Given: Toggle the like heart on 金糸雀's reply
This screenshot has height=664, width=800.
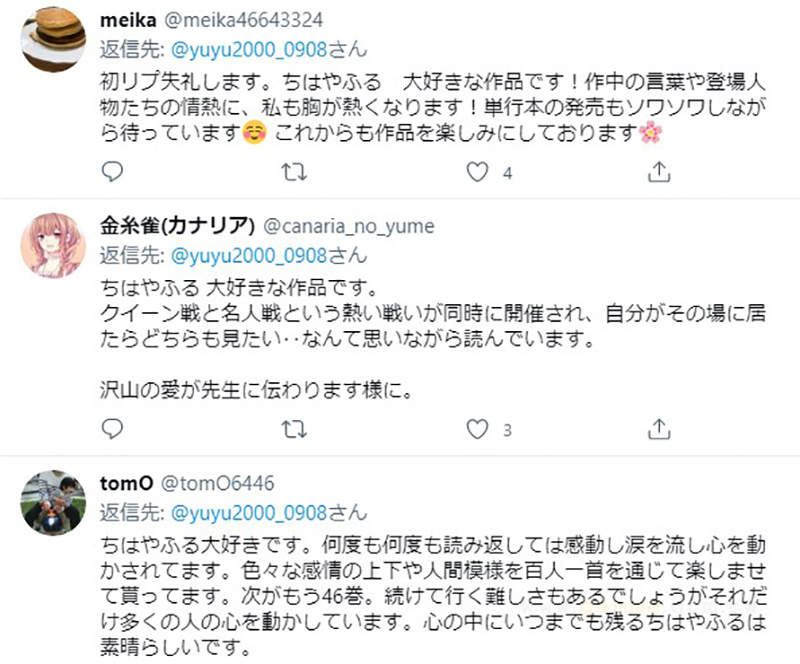Looking at the screenshot, I should tap(478, 430).
